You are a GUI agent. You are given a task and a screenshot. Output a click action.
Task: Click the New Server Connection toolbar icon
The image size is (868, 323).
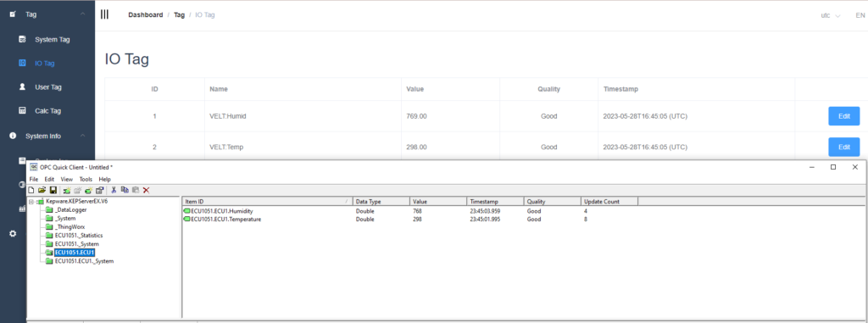(67, 190)
